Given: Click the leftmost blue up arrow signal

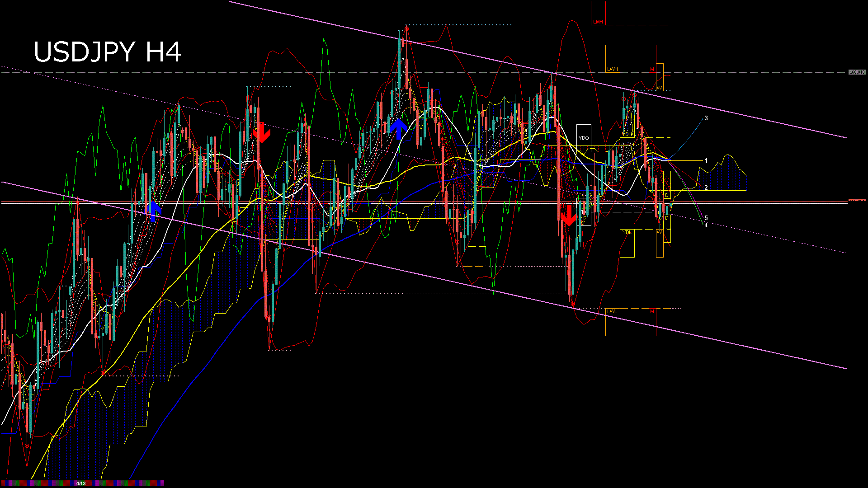Looking at the screenshot, I should [154, 211].
